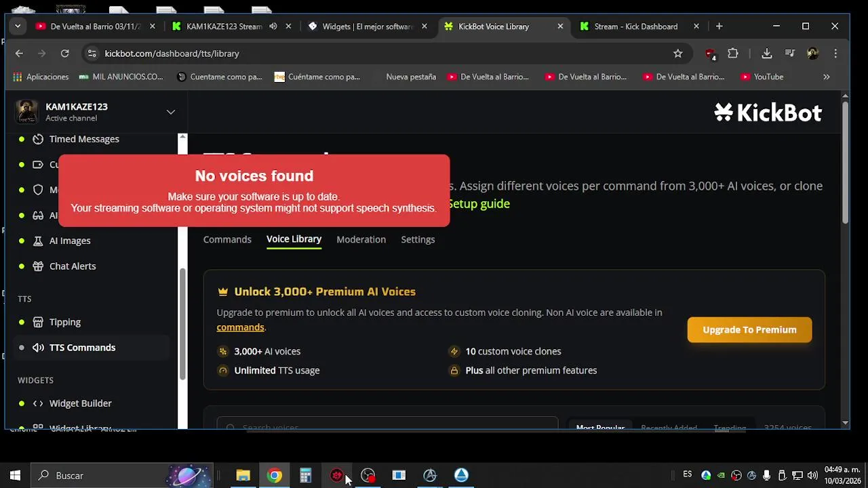
Task: Close the KickBot Voice Library browser tab
Action: click(x=560, y=26)
